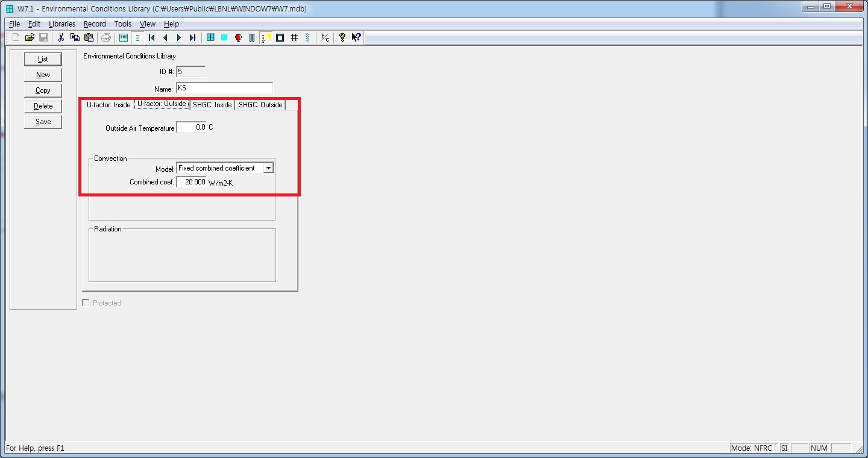
Task: Click the Open file folder icon
Action: click(30, 38)
